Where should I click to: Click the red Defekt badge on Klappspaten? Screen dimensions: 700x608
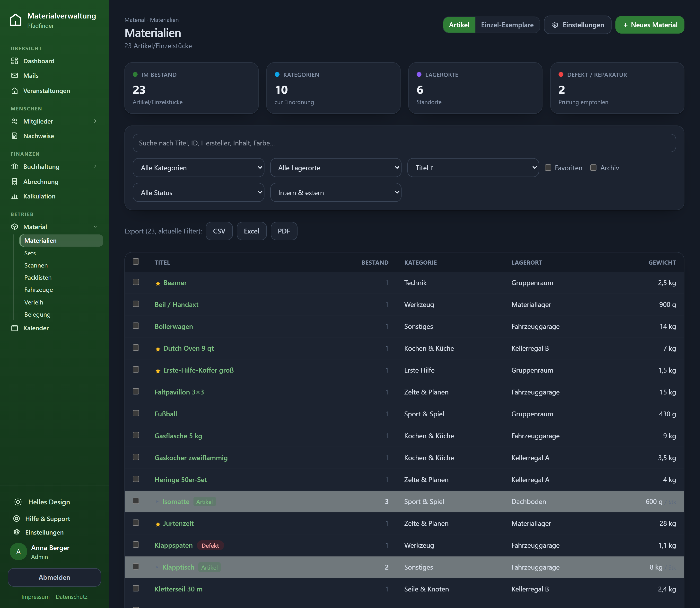point(210,545)
